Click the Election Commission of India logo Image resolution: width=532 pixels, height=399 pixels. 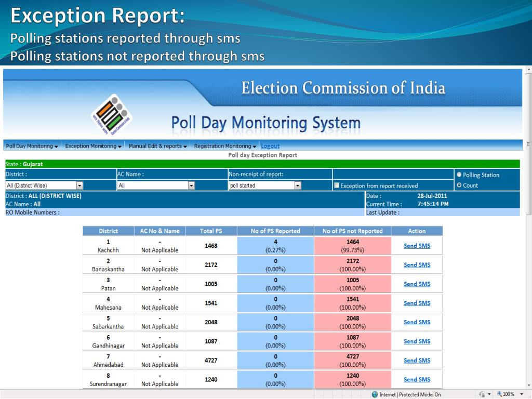click(112, 115)
